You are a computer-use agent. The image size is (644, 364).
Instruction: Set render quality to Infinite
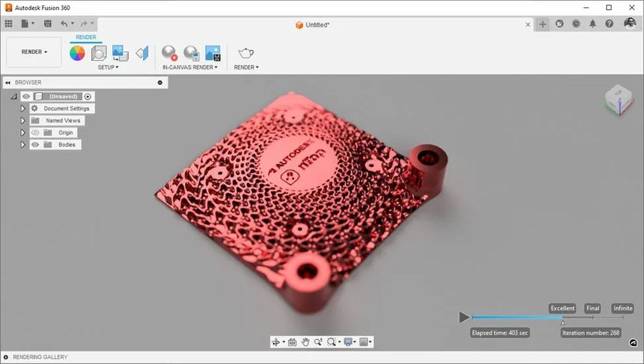(623, 308)
